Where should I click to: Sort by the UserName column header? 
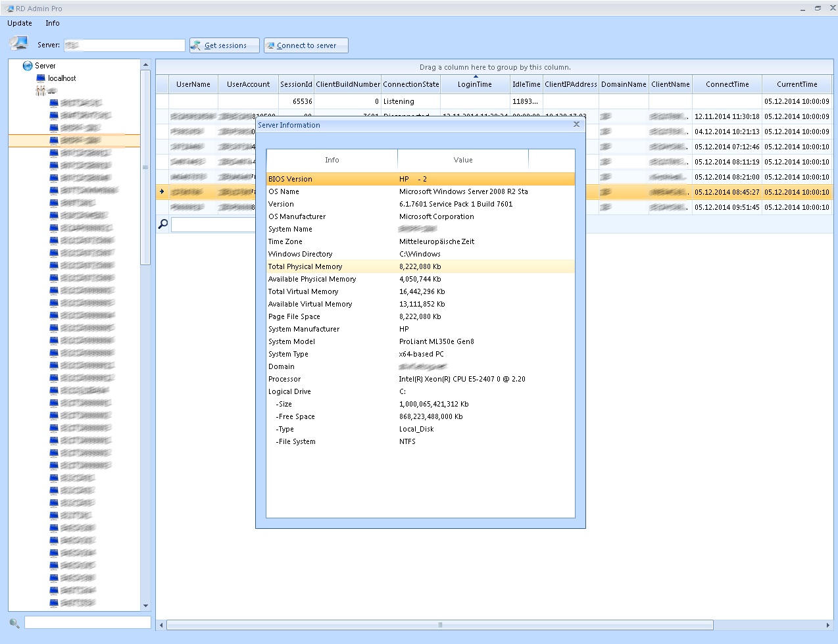point(193,84)
